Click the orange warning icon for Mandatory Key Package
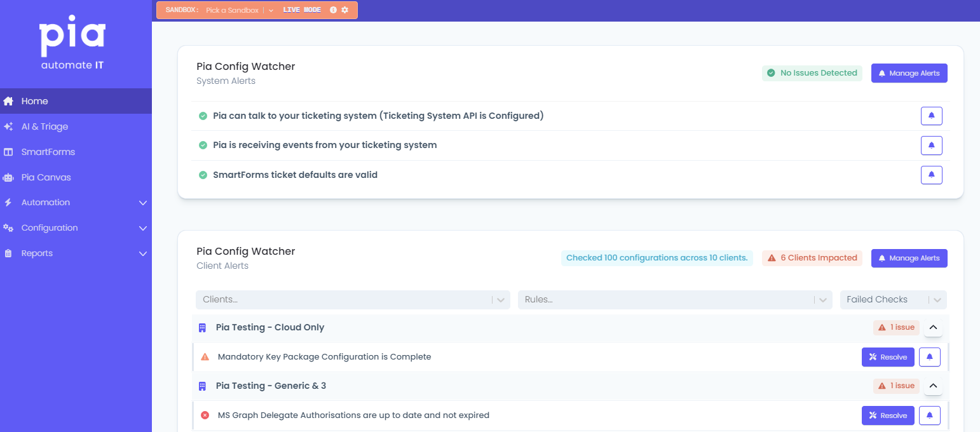 pyautogui.click(x=205, y=357)
